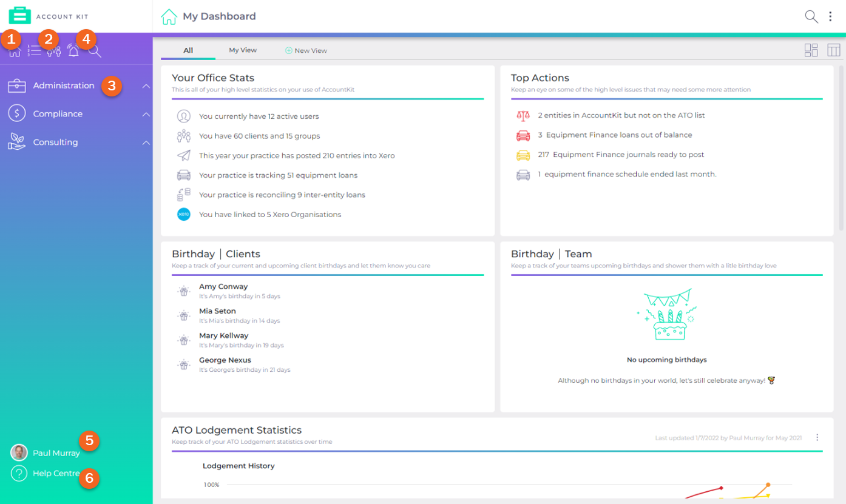Click the Administration briefcase icon
The height and width of the screenshot is (504, 846).
coord(16,86)
